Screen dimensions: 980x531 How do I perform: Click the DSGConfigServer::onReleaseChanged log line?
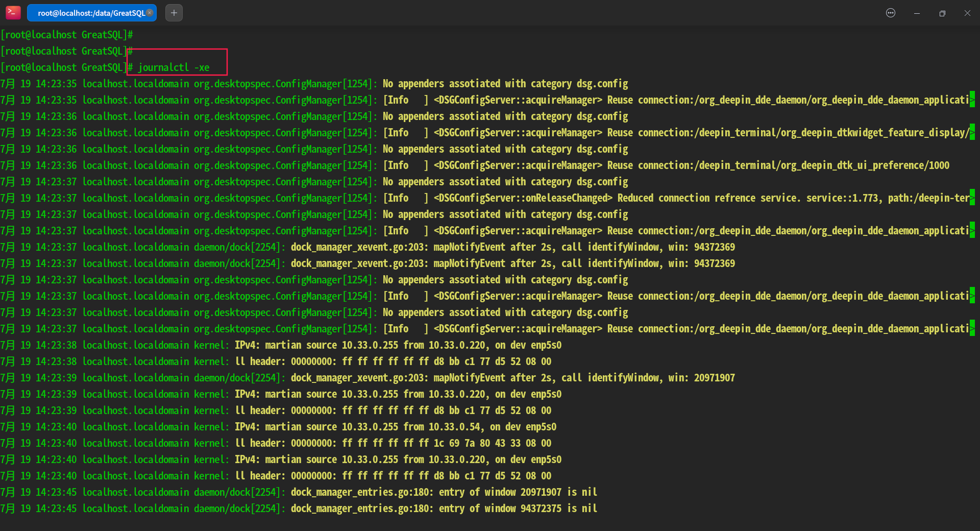[487, 198]
